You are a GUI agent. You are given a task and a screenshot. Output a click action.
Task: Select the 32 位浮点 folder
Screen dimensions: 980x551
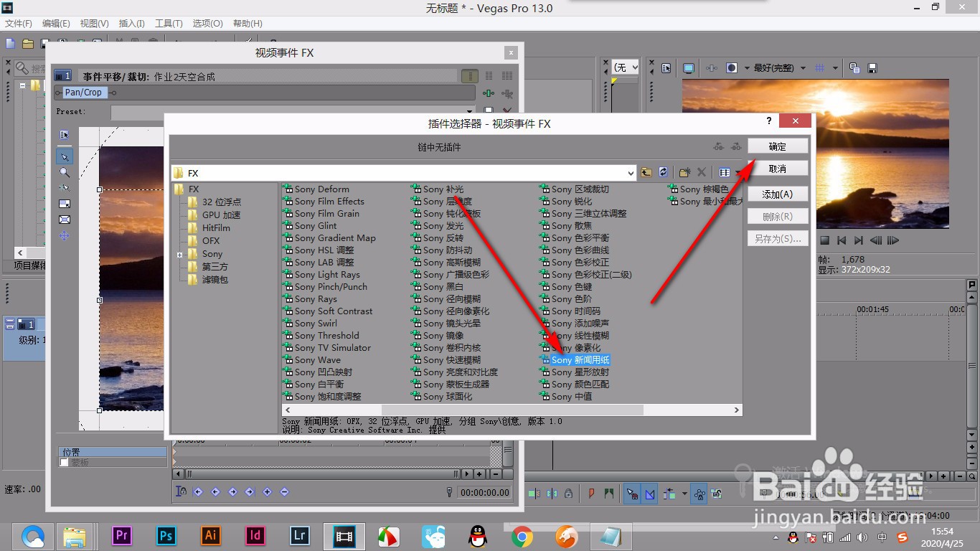215,202
